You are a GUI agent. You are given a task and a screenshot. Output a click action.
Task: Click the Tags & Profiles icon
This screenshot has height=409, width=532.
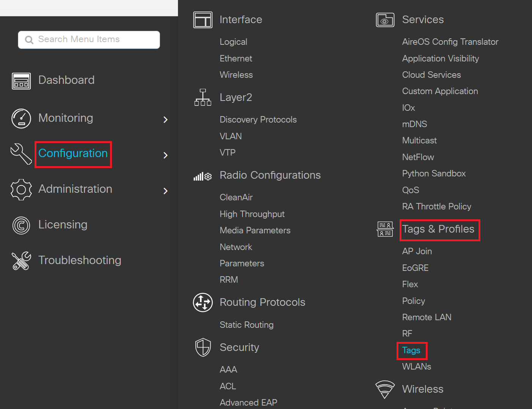385,229
